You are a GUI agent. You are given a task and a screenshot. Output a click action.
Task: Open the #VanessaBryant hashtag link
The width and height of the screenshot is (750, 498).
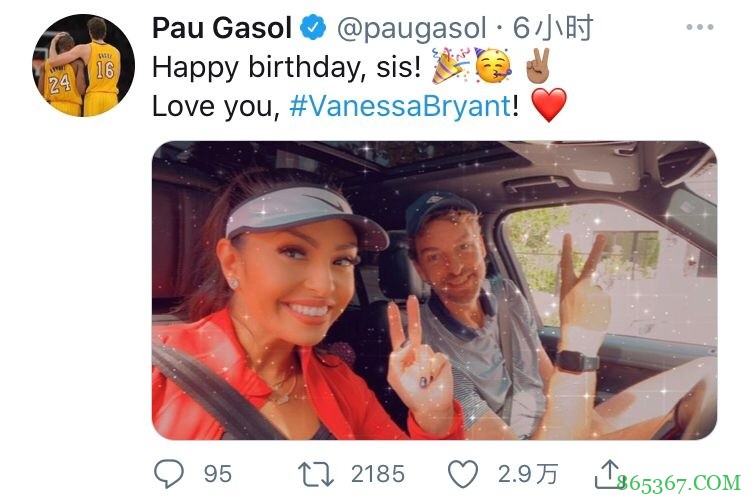tap(400, 106)
